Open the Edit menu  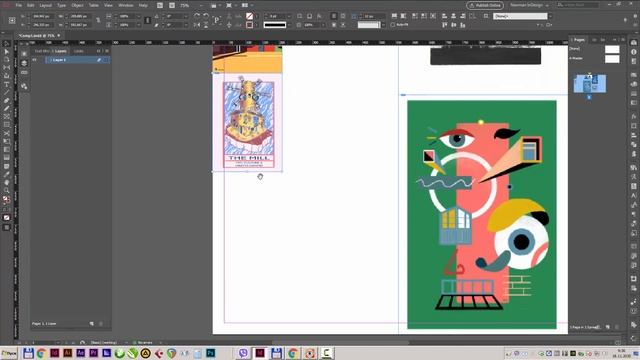tap(31, 5)
